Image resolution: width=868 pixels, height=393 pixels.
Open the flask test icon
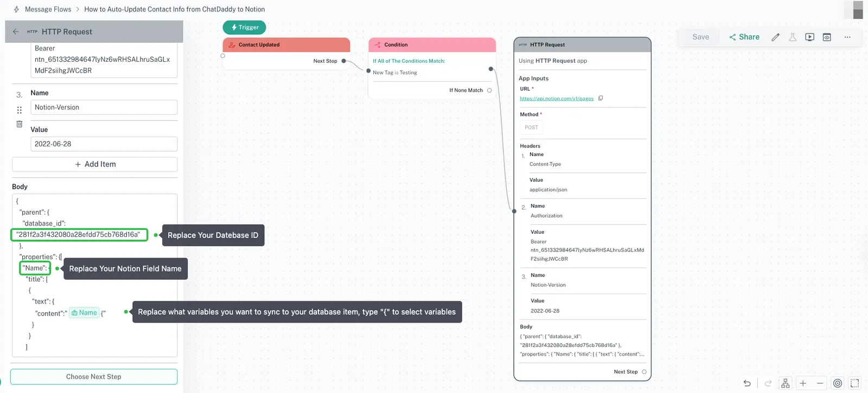coord(793,37)
